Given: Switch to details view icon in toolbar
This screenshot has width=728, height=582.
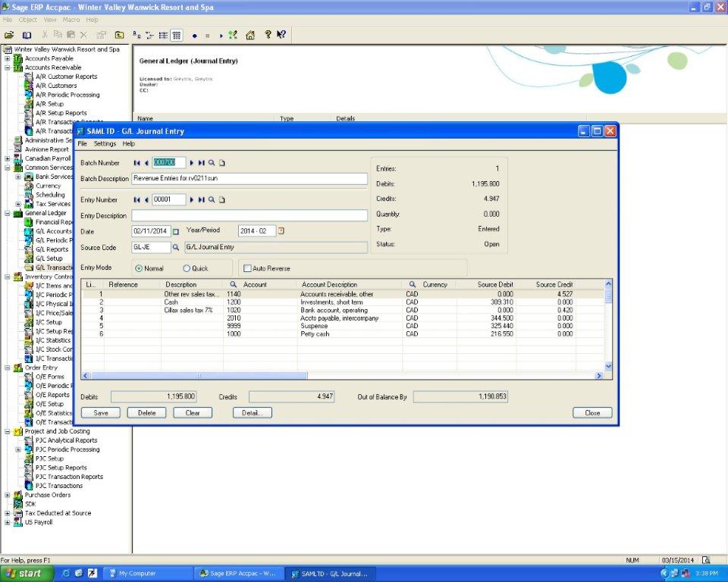Looking at the screenshot, I should pos(177,35).
